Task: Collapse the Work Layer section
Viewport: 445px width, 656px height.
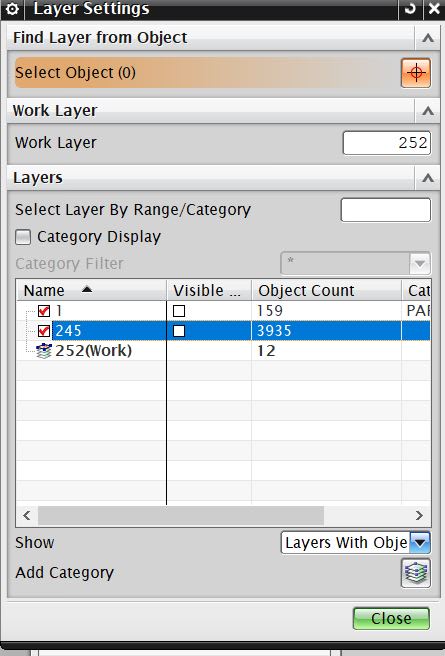Action: coord(427,111)
